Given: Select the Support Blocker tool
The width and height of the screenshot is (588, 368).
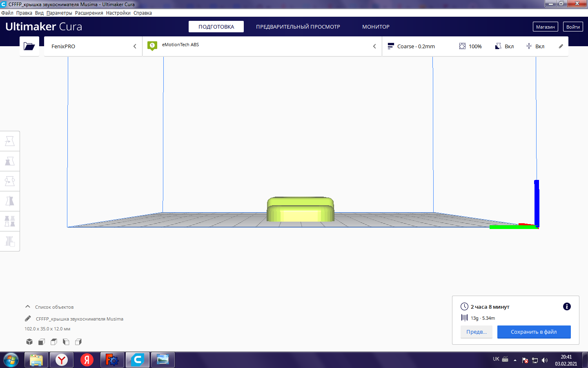Looking at the screenshot, I should click(x=10, y=241).
